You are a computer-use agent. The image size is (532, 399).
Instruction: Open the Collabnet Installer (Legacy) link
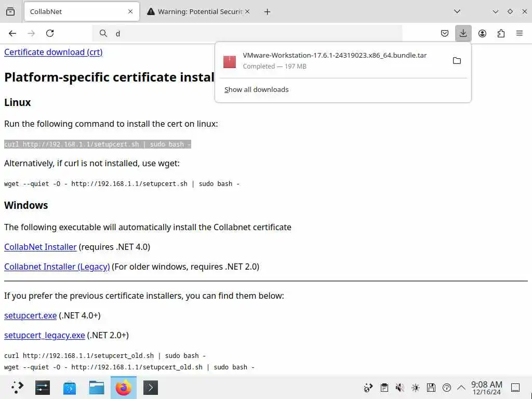coord(57,267)
